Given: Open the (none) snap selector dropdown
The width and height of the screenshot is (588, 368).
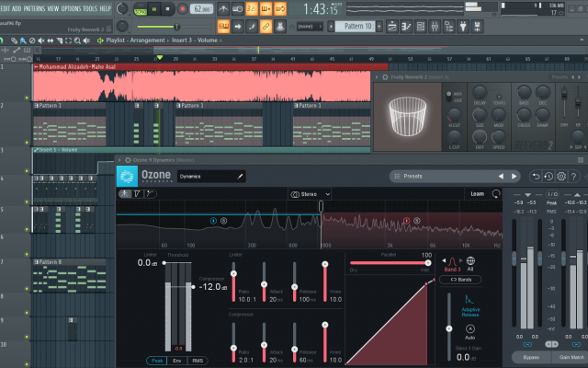Looking at the screenshot, I should pyautogui.click(x=310, y=27).
